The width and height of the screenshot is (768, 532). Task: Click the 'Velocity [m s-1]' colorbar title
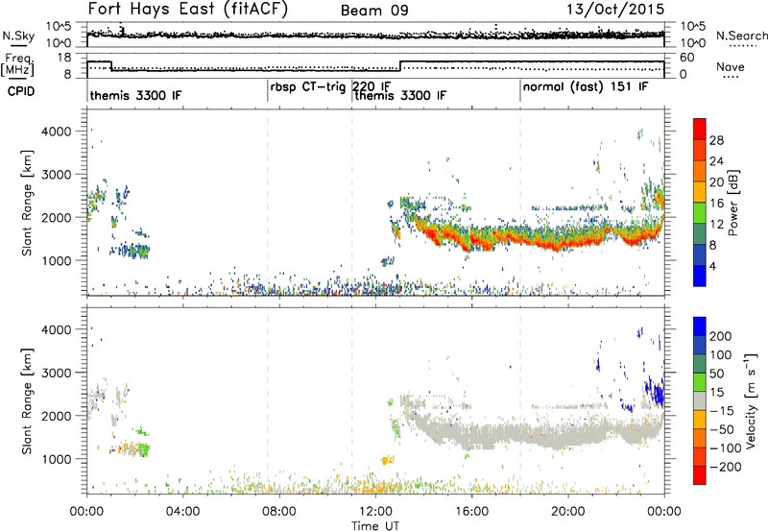[x=750, y=400]
